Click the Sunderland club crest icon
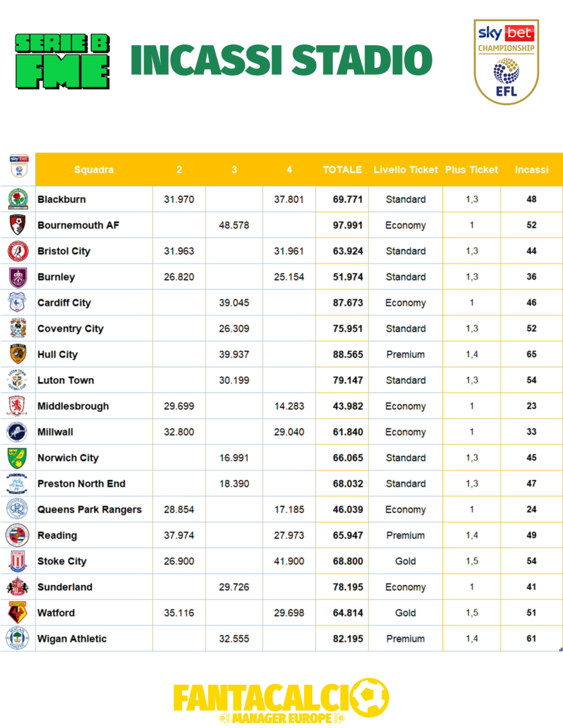The height and width of the screenshot is (728, 563). coord(18,587)
